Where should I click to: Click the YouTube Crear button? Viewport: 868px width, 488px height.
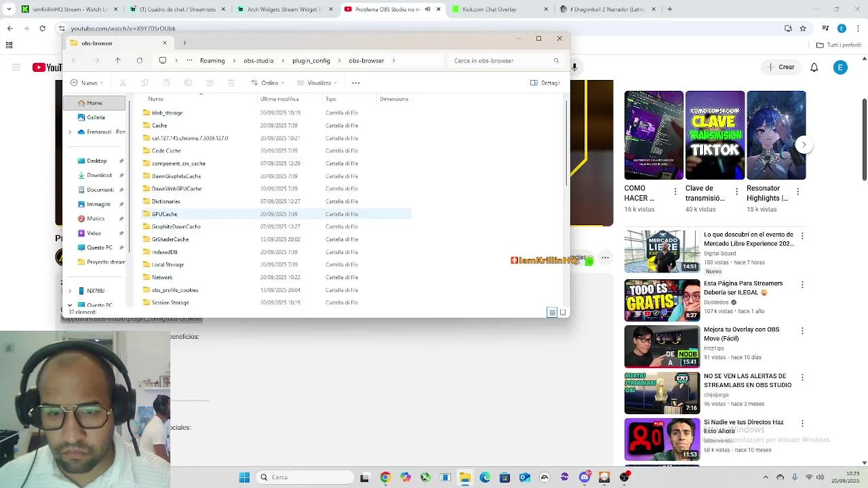781,67
